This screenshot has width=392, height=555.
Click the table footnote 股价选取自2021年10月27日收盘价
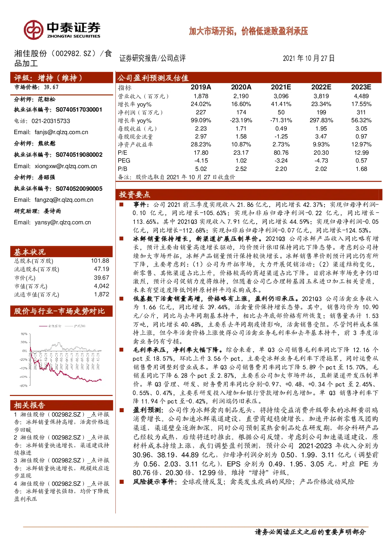click(x=176, y=177)
